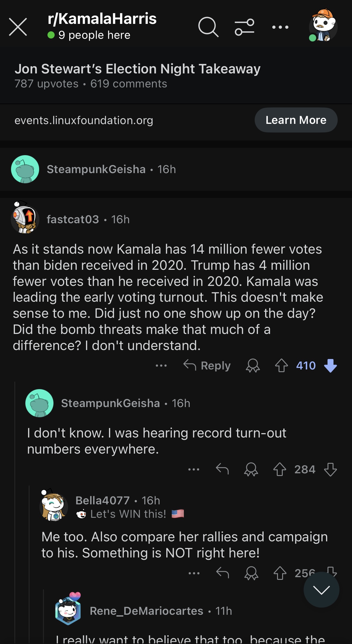Close the post with the X icon
The height and width of the screenshot is (644, 352).
tap(18, 27)
